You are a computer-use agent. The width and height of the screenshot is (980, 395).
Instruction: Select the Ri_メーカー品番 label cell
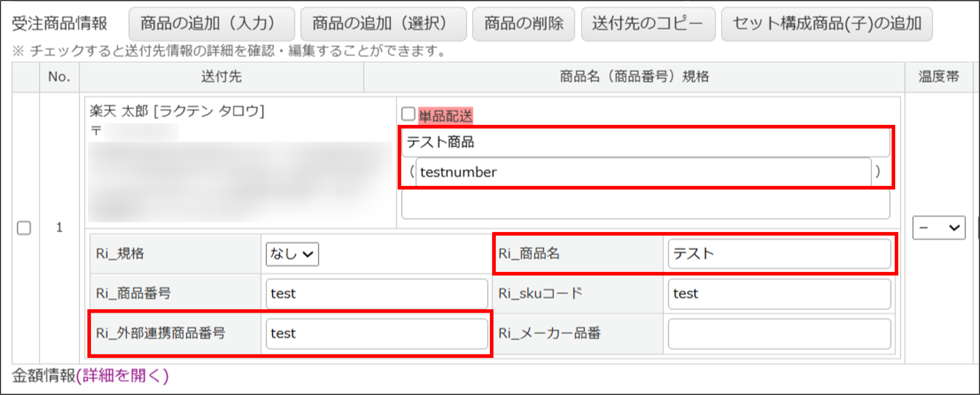(x=577, y=334)
